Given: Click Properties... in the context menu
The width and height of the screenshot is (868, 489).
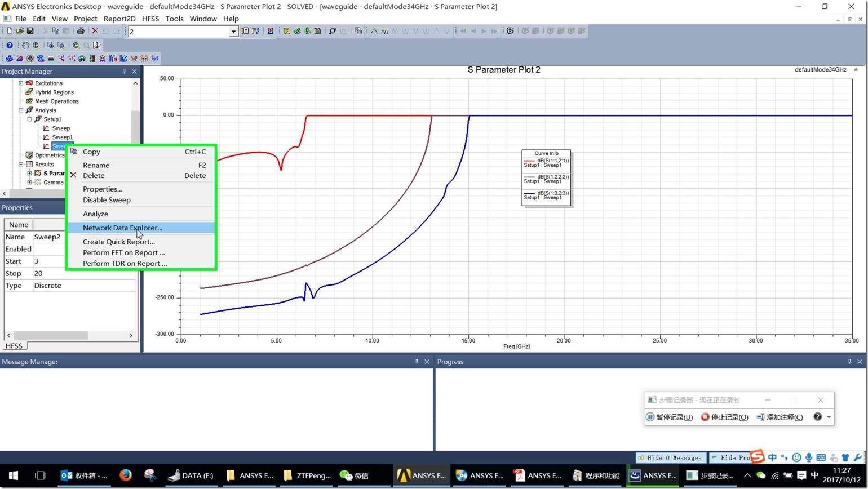Looking at the screenshot, I should tap(141, 189).
